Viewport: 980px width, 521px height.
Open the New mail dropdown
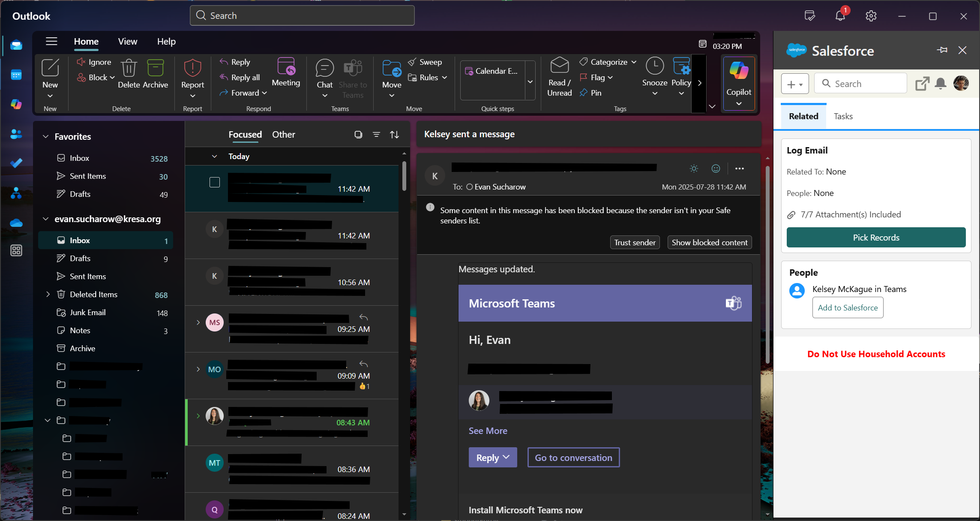point(50,96)
